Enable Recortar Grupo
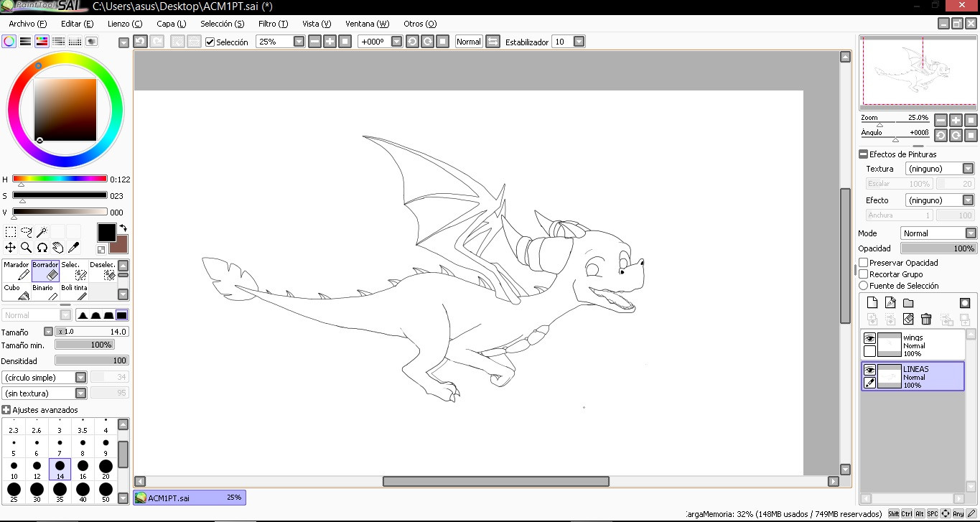This screenshot has height=522, width=980. tap(864, 274)
